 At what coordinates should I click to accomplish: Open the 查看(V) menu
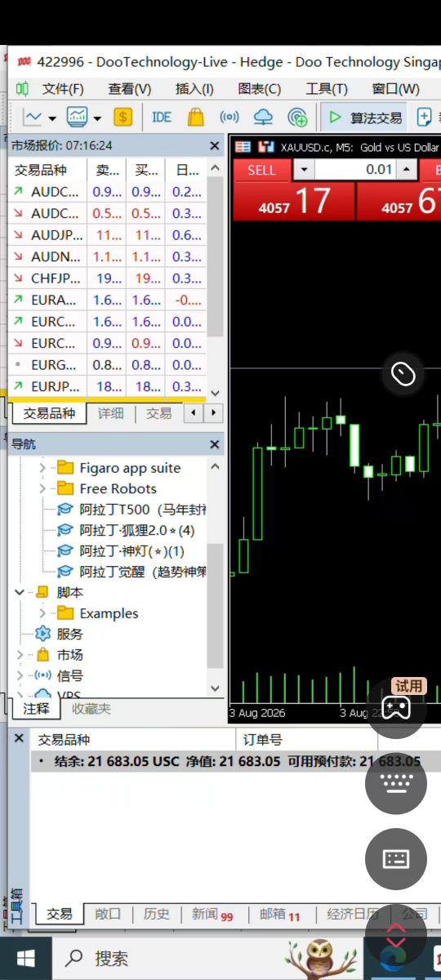point(130,89)
